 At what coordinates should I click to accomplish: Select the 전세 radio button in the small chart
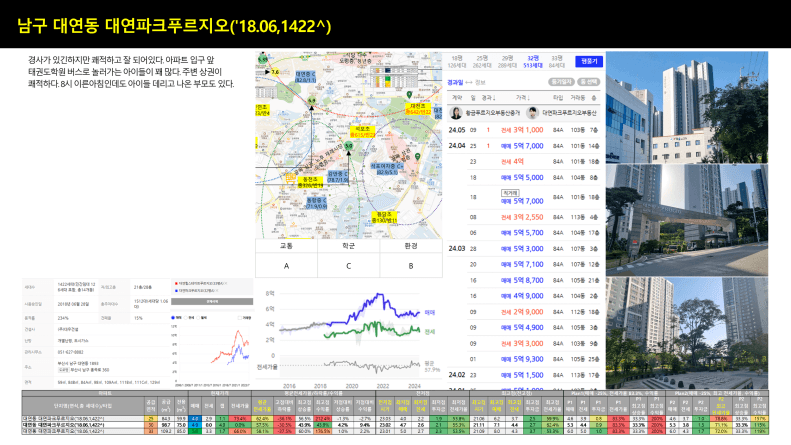tap(186, 318)
